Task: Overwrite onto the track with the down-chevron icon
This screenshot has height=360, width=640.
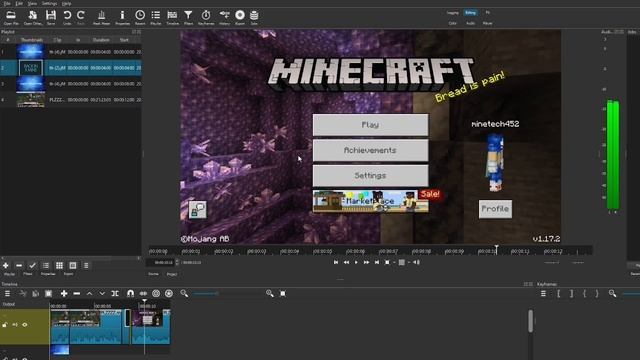Action: tap(102, 293)
